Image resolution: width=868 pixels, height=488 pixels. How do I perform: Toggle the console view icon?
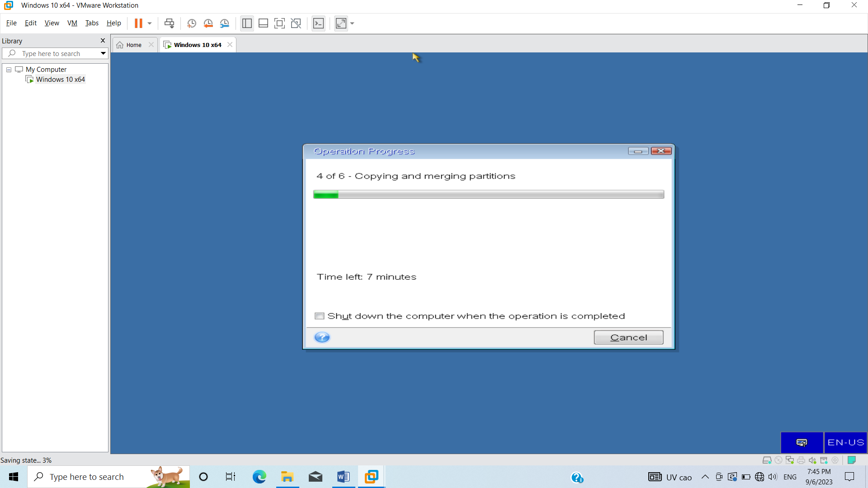[x=318, y=23]
